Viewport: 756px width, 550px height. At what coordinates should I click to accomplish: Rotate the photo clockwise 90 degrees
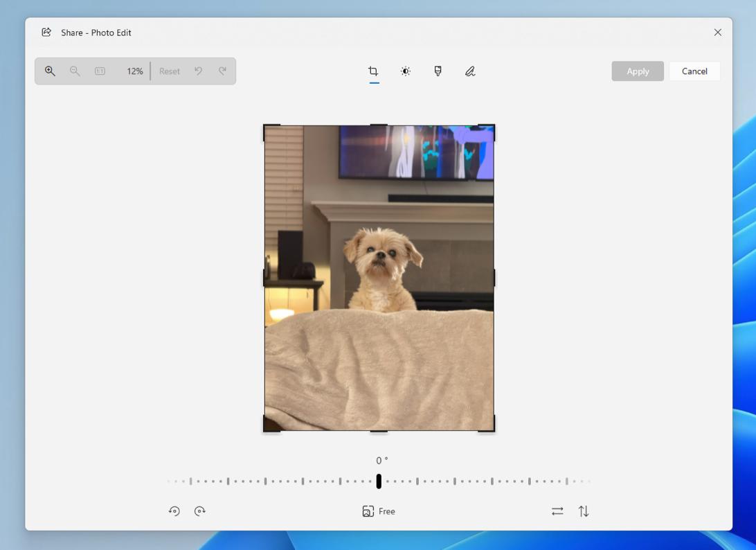pyautogui.click(x=200, y=511)
